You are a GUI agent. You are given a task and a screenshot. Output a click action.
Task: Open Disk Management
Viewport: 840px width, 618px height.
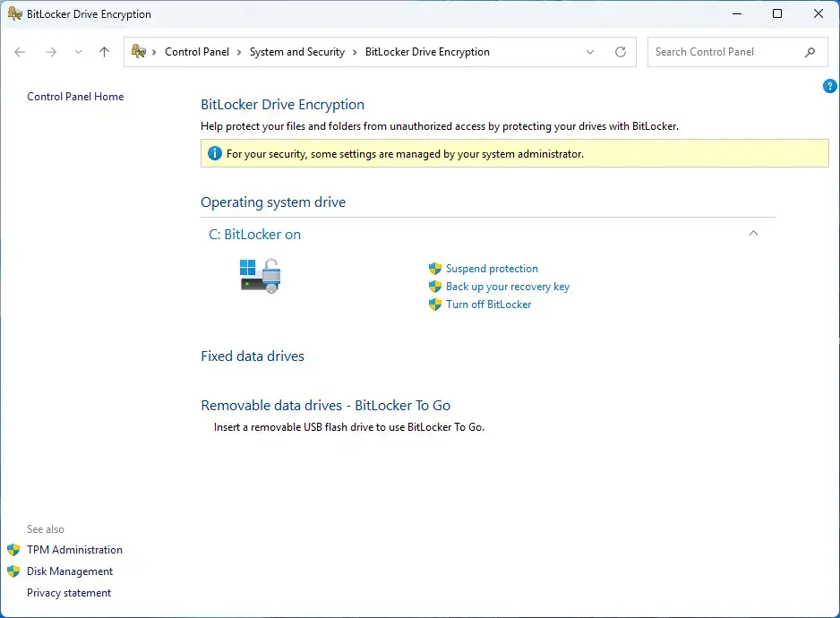pyautogui.click(x=70, y=571)
